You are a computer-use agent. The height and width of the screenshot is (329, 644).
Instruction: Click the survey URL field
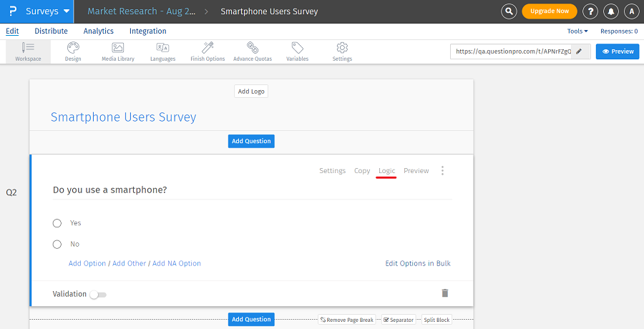click(x=512, y=51)
